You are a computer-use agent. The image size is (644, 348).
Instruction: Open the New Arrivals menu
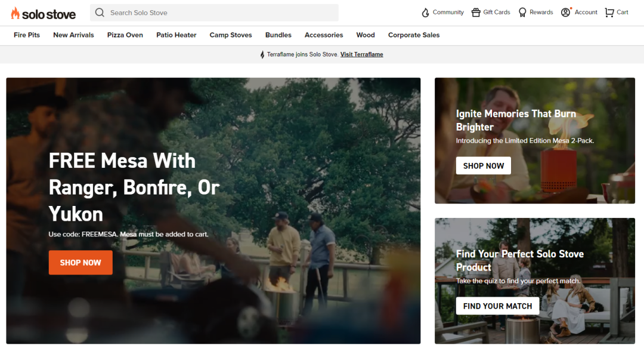click(x=73, y=35)
